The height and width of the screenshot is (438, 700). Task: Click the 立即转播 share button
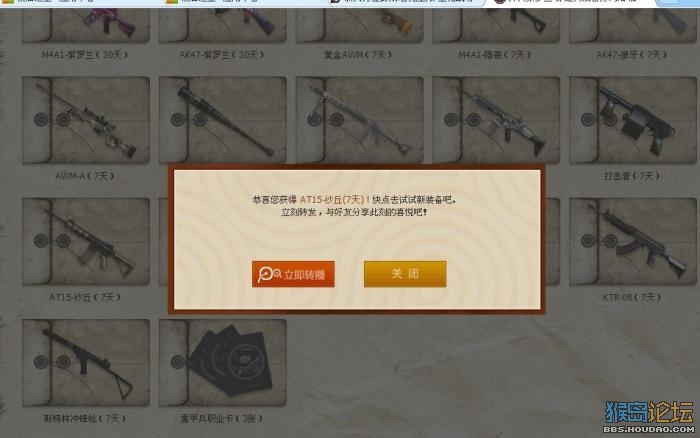(293, 274)
